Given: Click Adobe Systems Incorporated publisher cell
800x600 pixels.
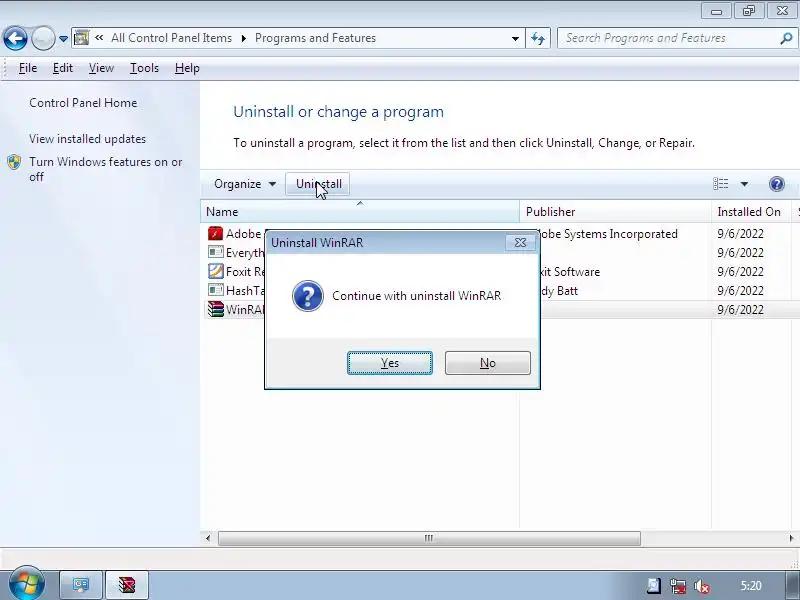Looking at the screenshot, I should coord(609,234).
